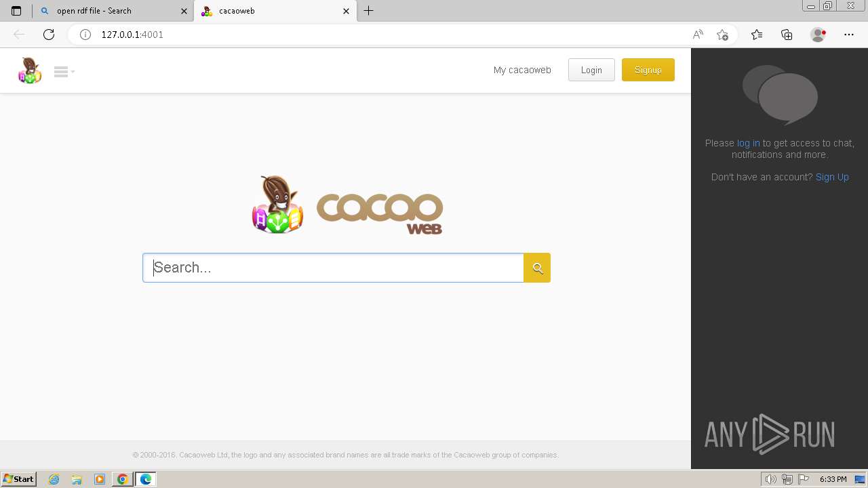Image resolution: width=868 pixels, height=488 pixels.
Task: Reload the page with the refresh icon
Action: pos(49,35)
